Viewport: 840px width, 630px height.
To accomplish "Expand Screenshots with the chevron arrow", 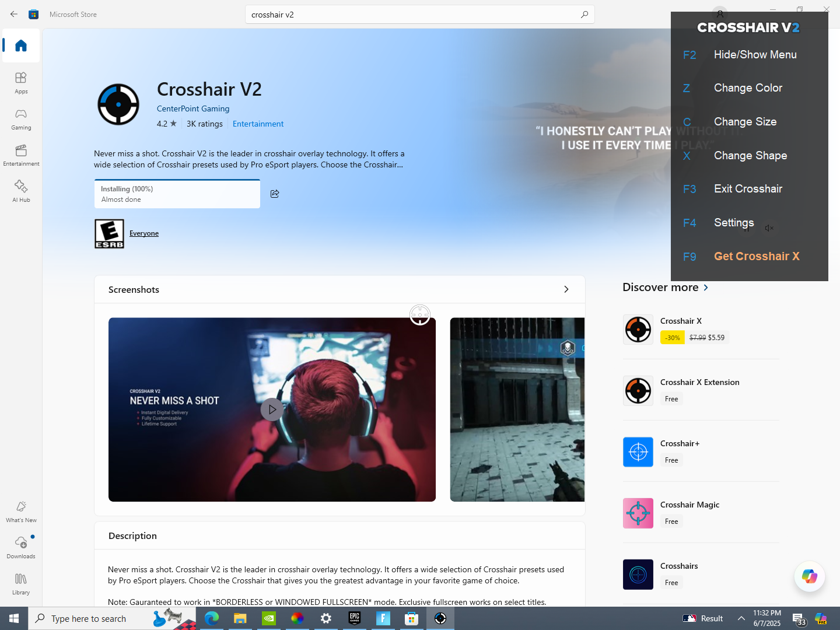I will pyautogui.click(x=566, y=289).
